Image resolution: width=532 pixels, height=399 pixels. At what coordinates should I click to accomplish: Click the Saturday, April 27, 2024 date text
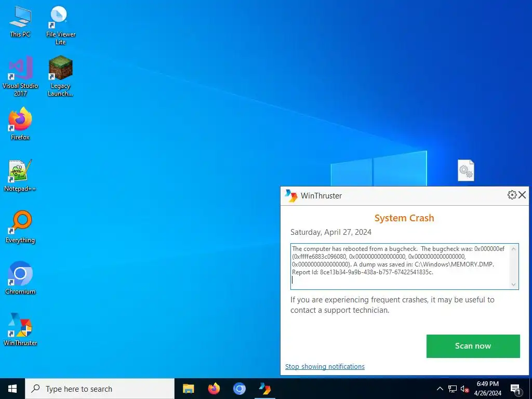(331, 232)
